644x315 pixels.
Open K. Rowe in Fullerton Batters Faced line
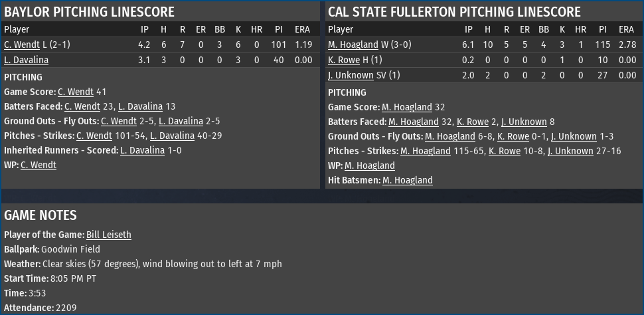click(x=473, y=122)
